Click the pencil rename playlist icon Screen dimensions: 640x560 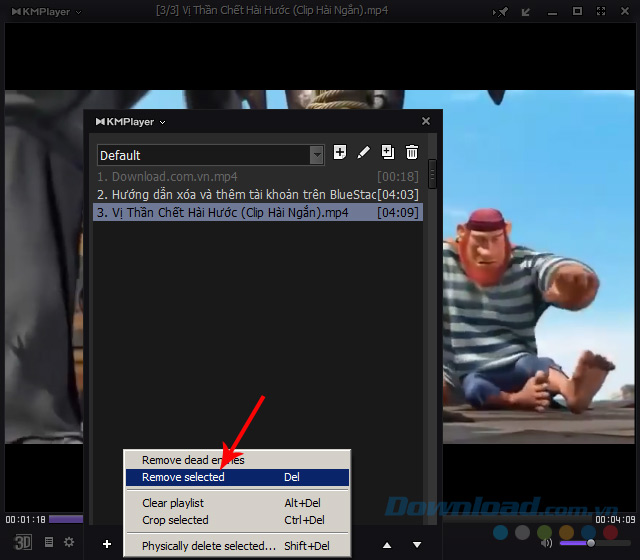click(364, 152)
